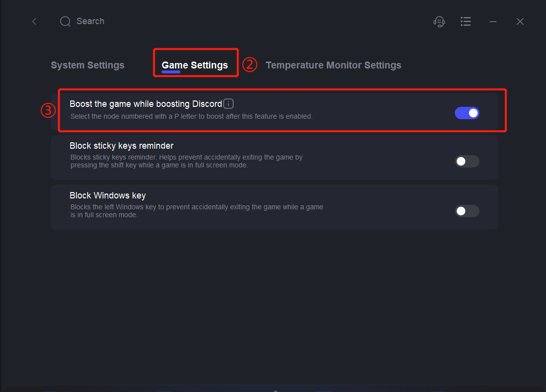The height and width of the screenshot is (392, 546).
Task: Enable Block Windows key toggle
Action: (x=467, y=211)
